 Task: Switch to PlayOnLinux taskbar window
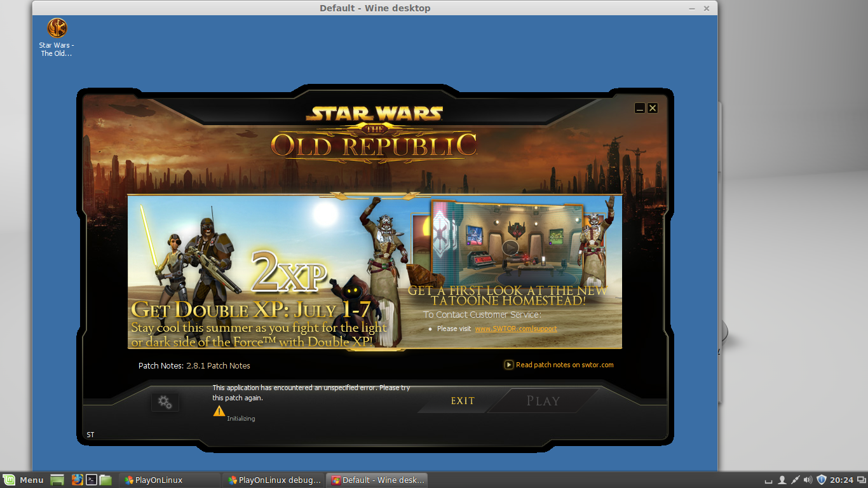pyautogui.click(x=170, y=480)
